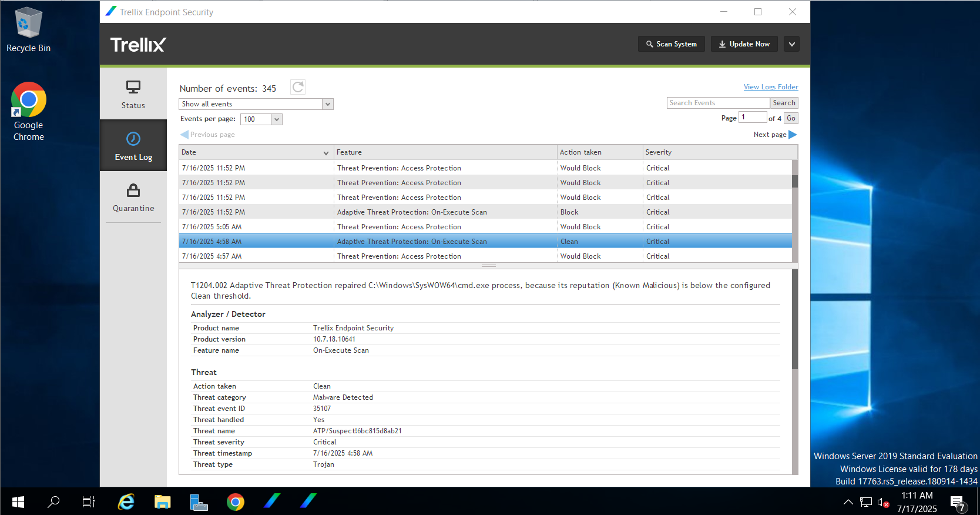980x515 pixels.
Task: Open Task View from the taskbar
Action: point(89,501)
